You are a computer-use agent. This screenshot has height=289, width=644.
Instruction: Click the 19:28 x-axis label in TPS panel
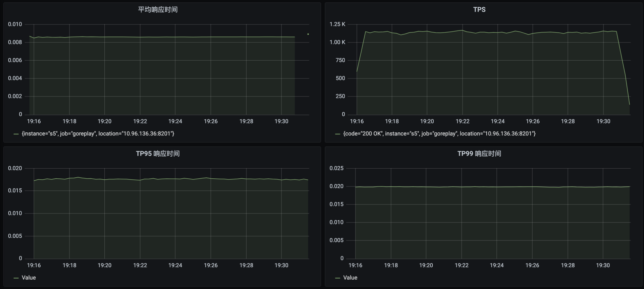[x=568, y=121]
